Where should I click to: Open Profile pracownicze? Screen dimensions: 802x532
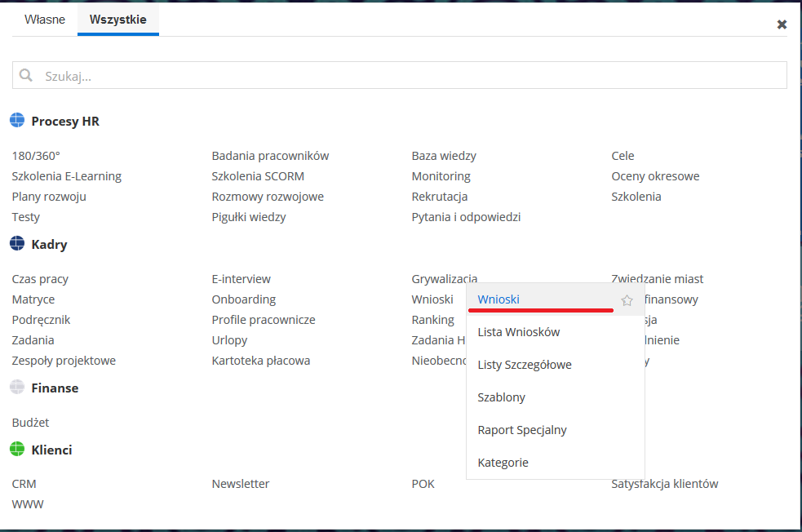[264, 320]
